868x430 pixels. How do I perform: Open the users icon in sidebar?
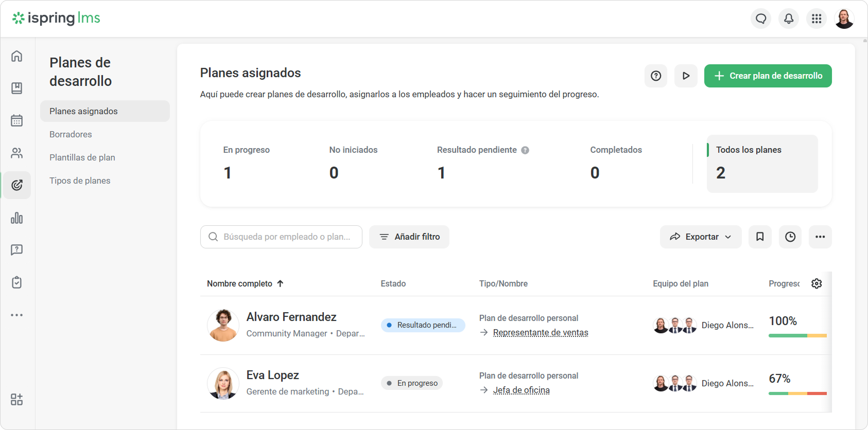(17, 153)
